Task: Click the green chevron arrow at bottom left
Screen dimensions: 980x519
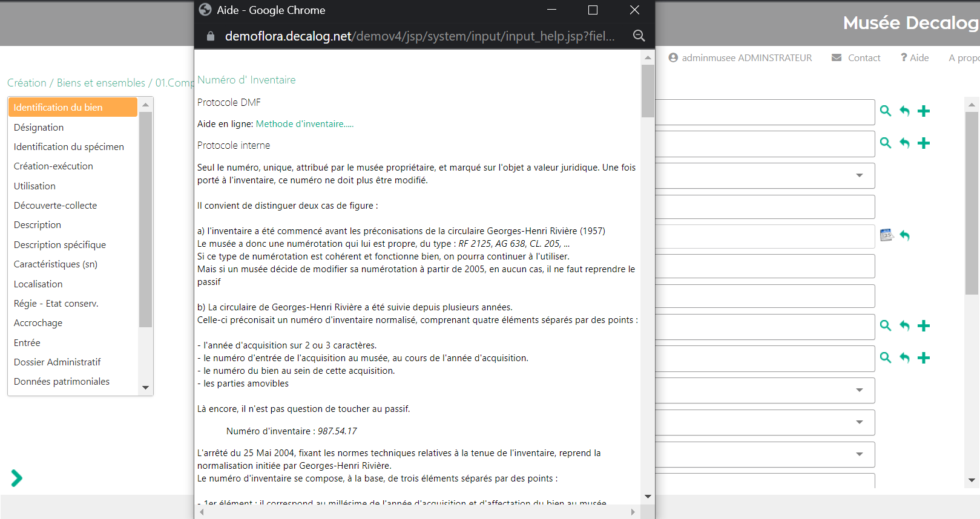Action: [17, 478]
